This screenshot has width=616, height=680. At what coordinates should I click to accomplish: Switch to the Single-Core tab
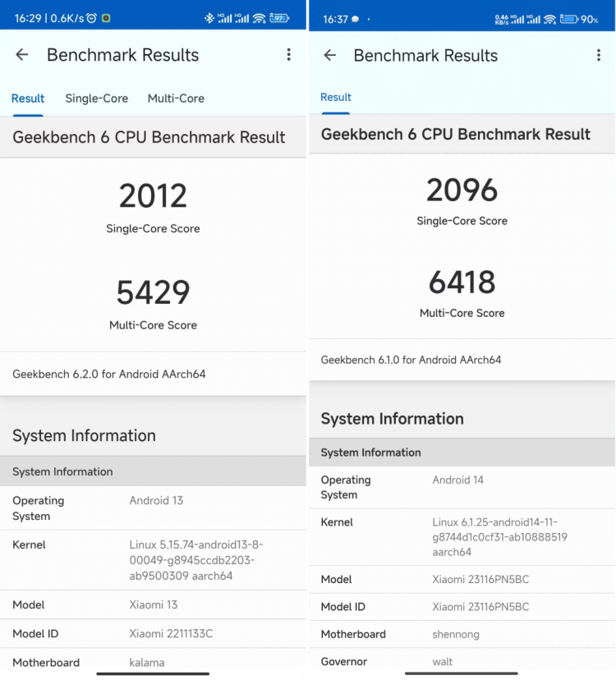pos(97,99)
